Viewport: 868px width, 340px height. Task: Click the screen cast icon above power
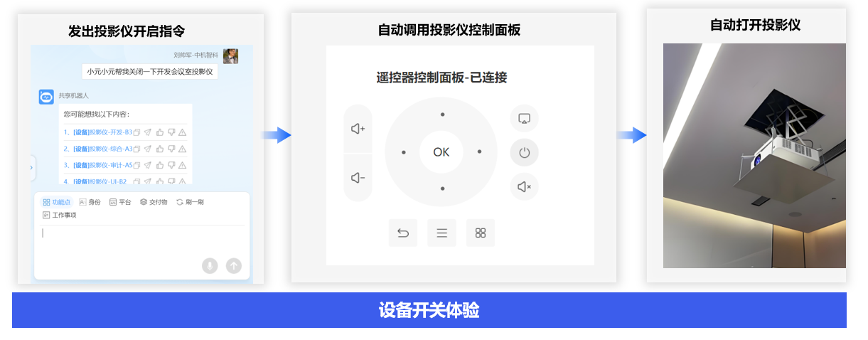click(x=524, y=118)
